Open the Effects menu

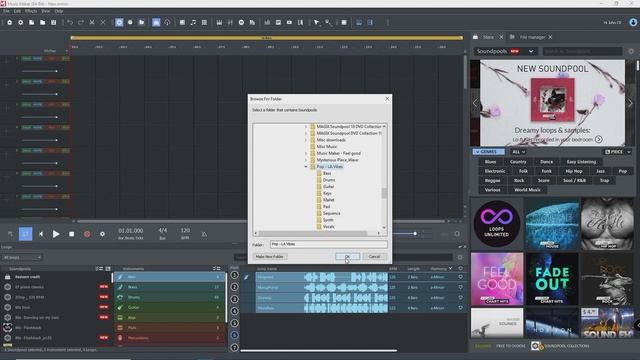pos(31,11)
